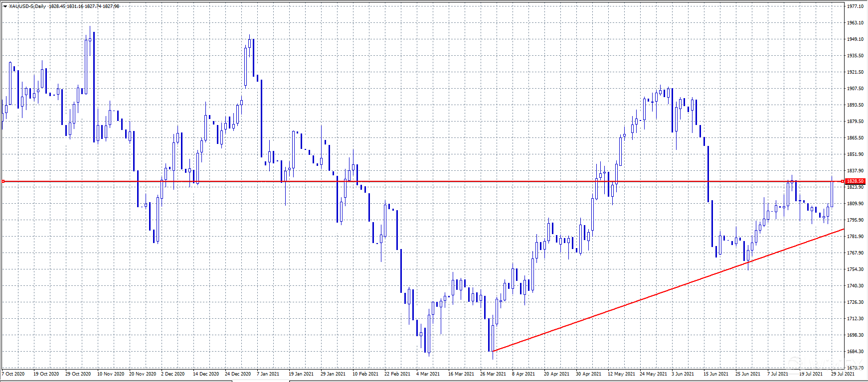The height and width of the screenshot is (382, 868).
Task: Click the 1726.30 price axis label
Action: [856, 302]
